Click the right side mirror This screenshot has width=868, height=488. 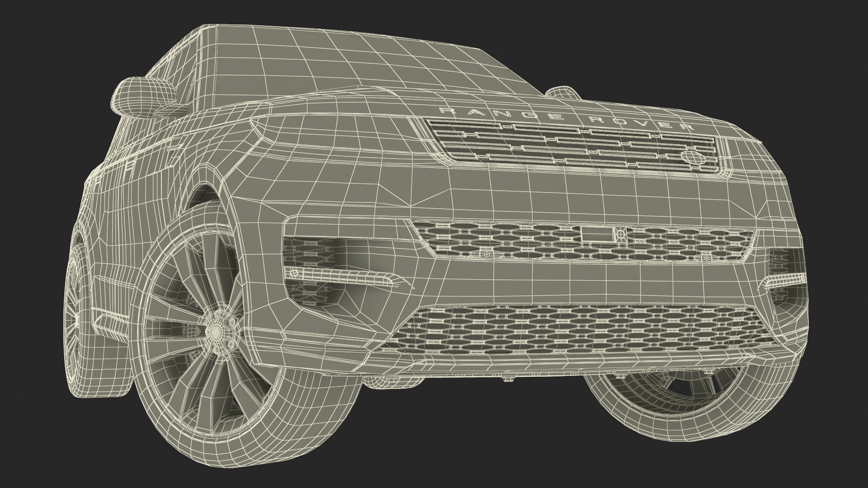click(x=562, y=92)
